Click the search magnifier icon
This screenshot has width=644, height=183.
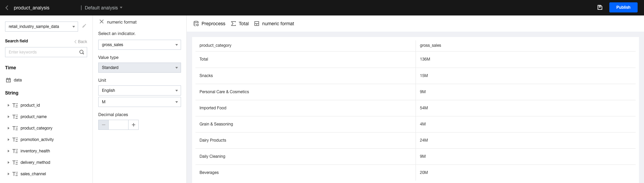81,52
